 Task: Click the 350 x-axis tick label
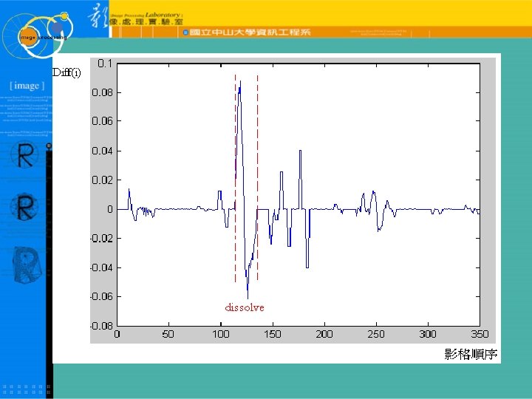pos(480,334)
